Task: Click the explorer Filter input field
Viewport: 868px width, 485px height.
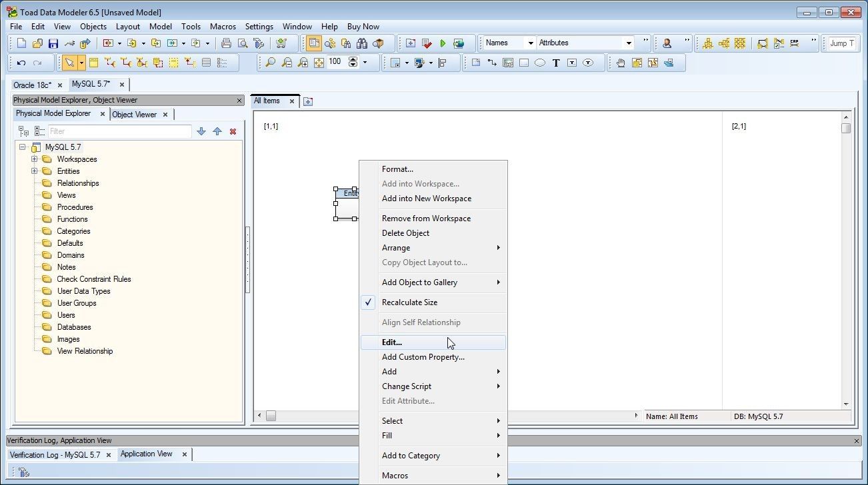Action: 119,131
